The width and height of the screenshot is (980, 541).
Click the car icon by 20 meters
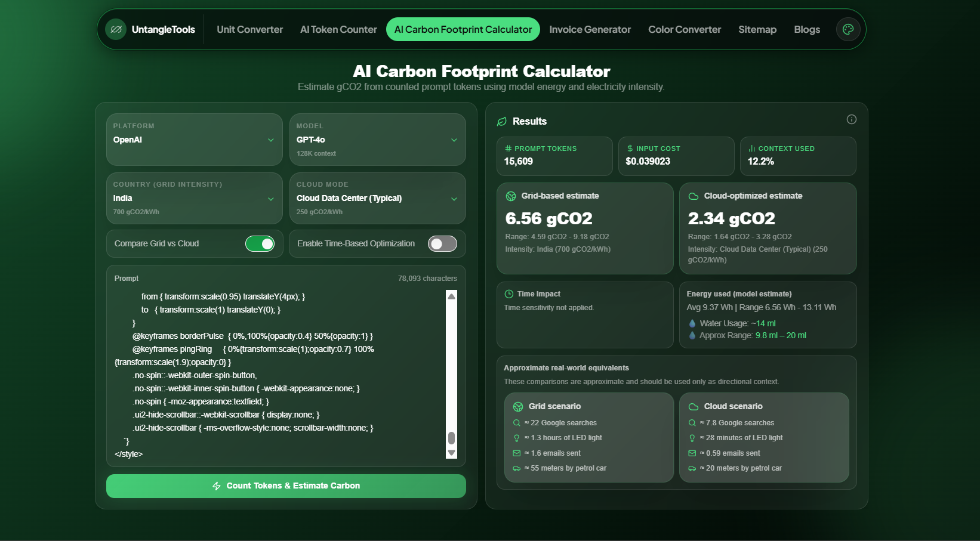pos(692,468)
